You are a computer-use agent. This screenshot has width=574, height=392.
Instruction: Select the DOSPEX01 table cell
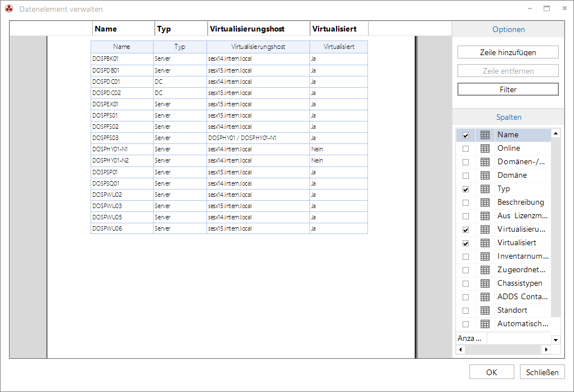point(122,104)
